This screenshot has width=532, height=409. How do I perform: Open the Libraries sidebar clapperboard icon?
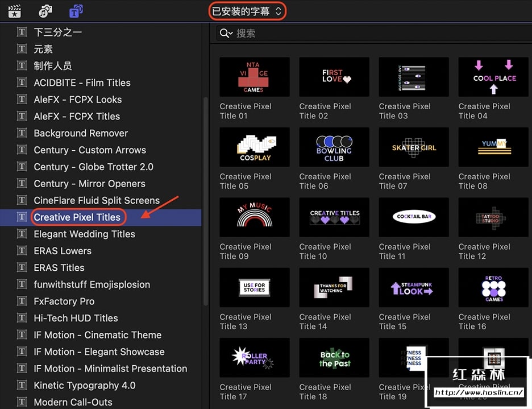point(15,11)
